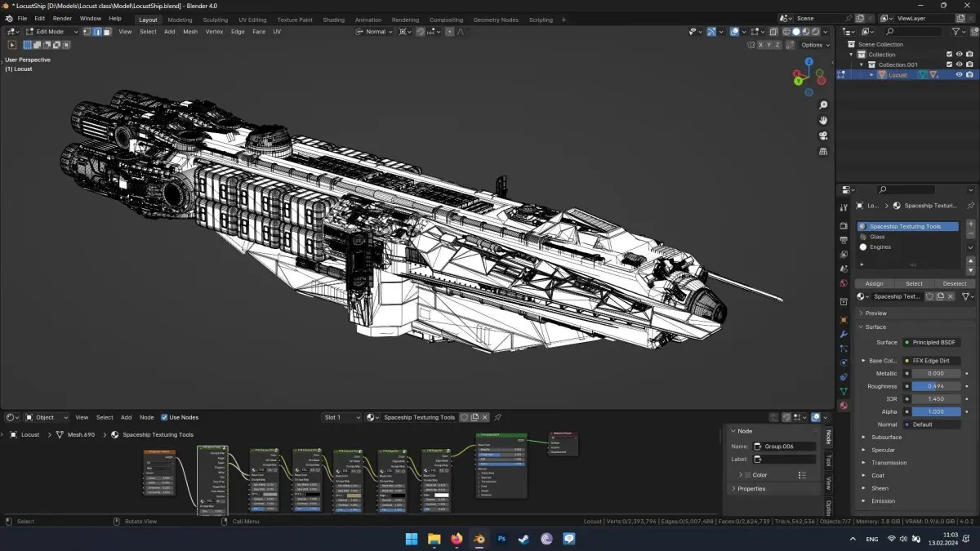This screenshot has width=980, height=551.
Task: Switch to UV Editing workspace tab
Action: pos(252,20)
